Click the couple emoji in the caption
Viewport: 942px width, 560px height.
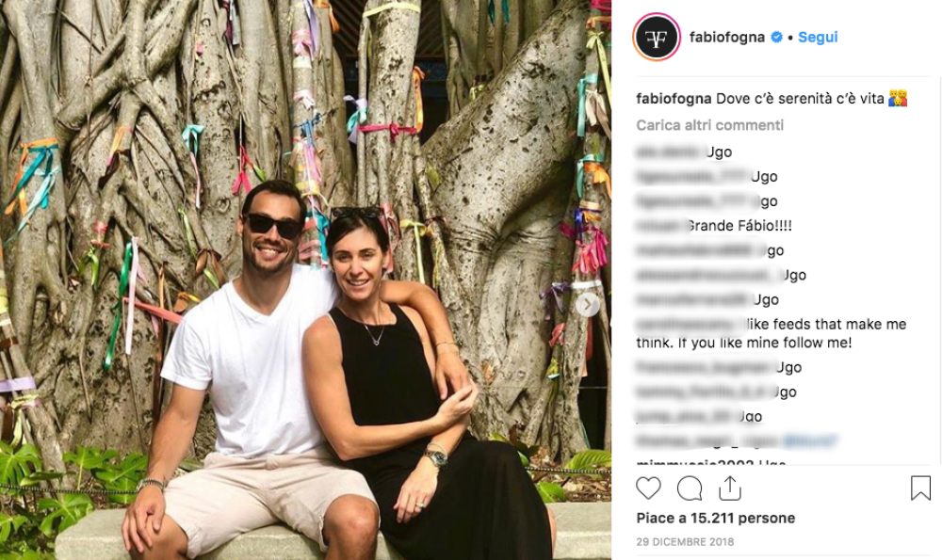click(x=898, y=98)
